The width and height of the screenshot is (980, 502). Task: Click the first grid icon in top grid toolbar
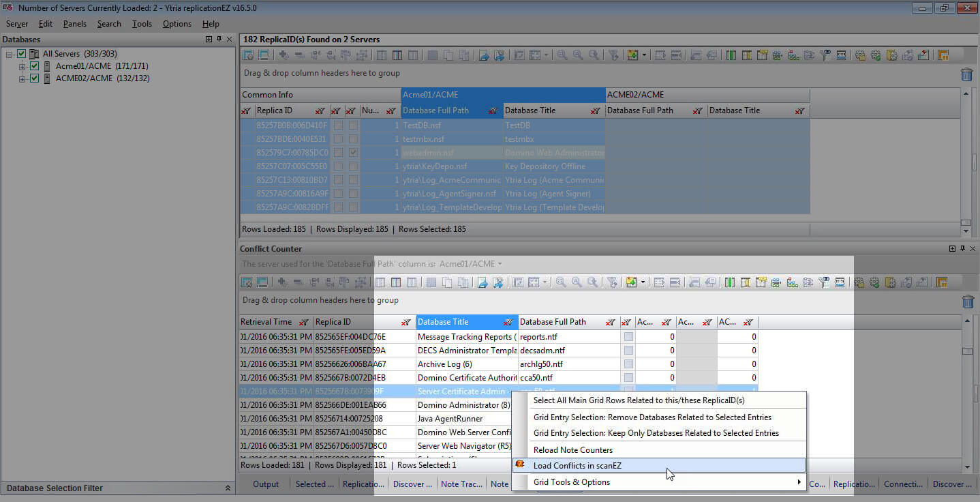click(x=248, y=55)
